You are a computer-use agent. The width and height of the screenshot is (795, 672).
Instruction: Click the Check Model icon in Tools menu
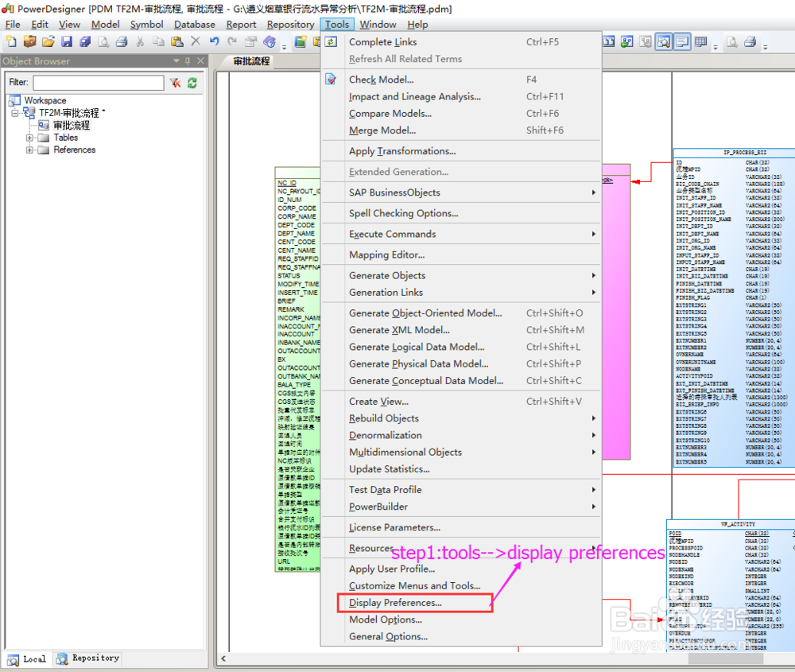(331, 79)
